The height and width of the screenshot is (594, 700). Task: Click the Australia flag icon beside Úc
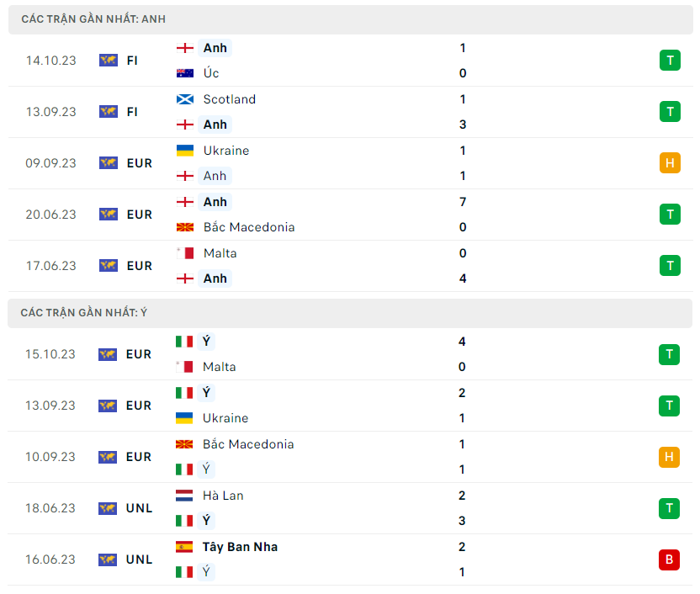click(184, 73)
